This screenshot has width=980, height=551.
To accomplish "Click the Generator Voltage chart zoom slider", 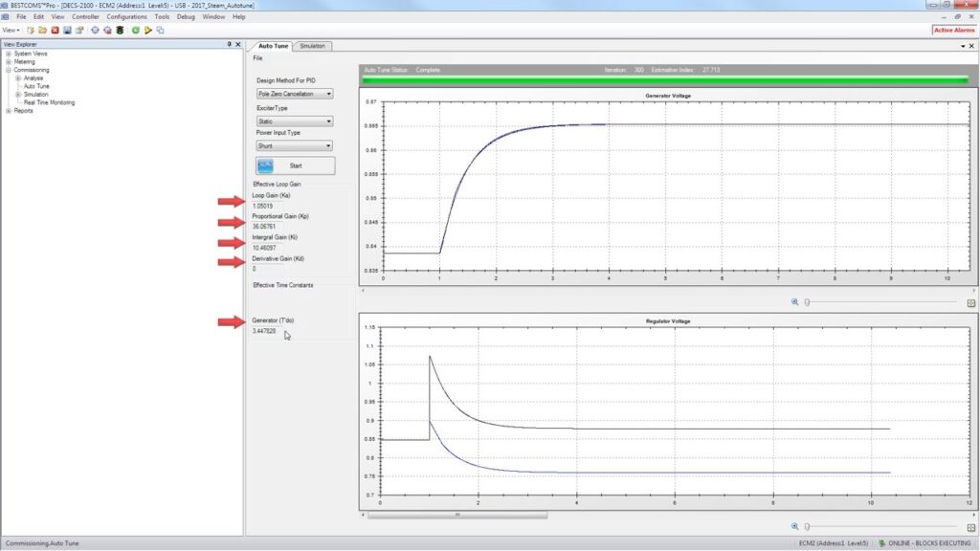I will coord(808,301).
